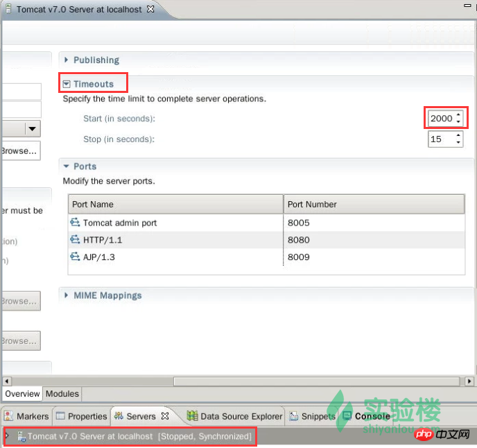Decrease Start timeout with down arrow
This screenshot has width=477, height=448.
pos(458,122)
